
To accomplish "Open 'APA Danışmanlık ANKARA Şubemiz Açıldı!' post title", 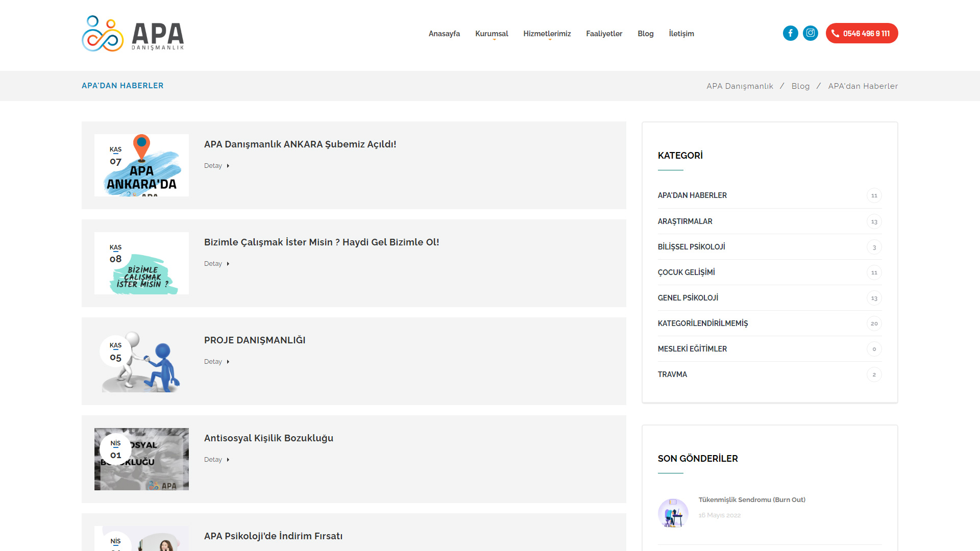I will pyautogui.click(x=300, y=144).
